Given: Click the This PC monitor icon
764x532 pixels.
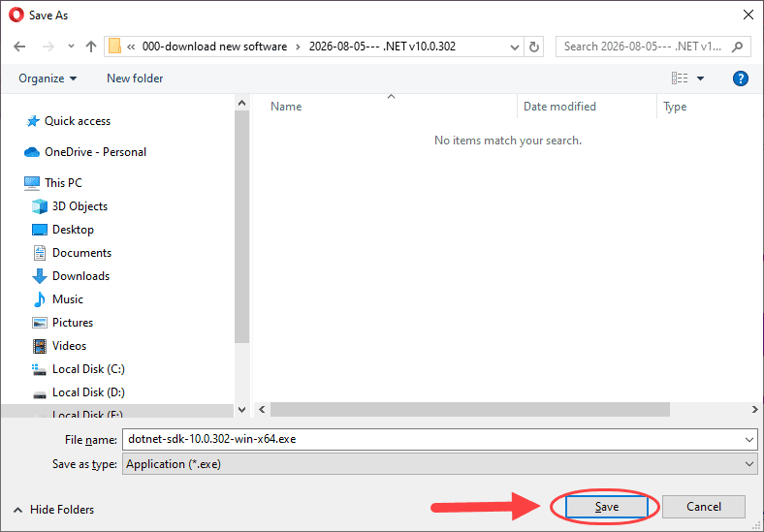Looking at the screenshot, I should click(32, 183).
